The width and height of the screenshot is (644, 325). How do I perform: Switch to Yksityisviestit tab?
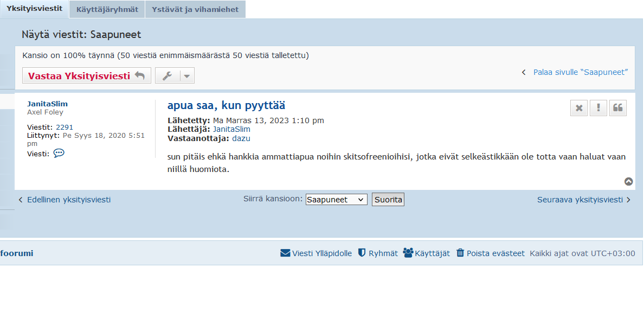(35, 9)
